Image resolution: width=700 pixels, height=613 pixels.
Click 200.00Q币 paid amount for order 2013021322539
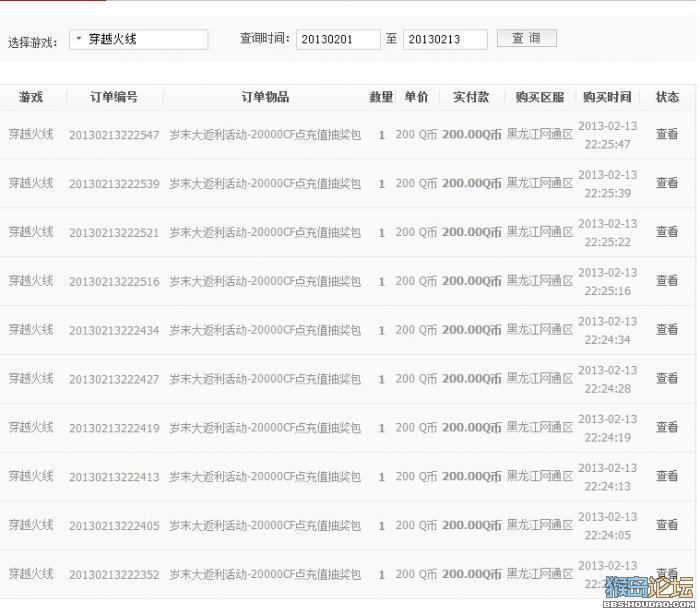point(472,183)
